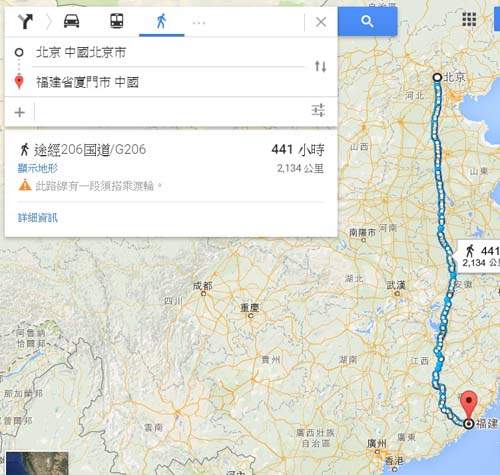Screen dimensions: 500x475
Task: Select the directions fork-arrow icon
Action: (25, 22)
